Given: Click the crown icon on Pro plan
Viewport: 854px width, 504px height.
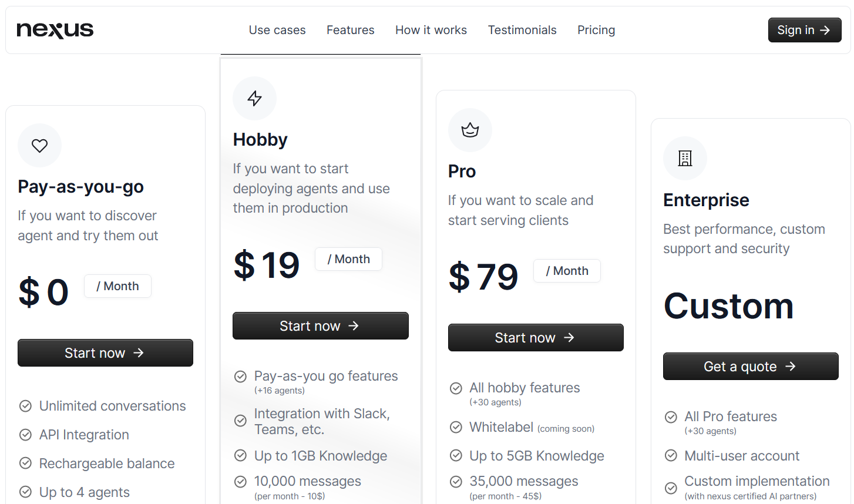Looking at the screenshot, I should [470, 130].
